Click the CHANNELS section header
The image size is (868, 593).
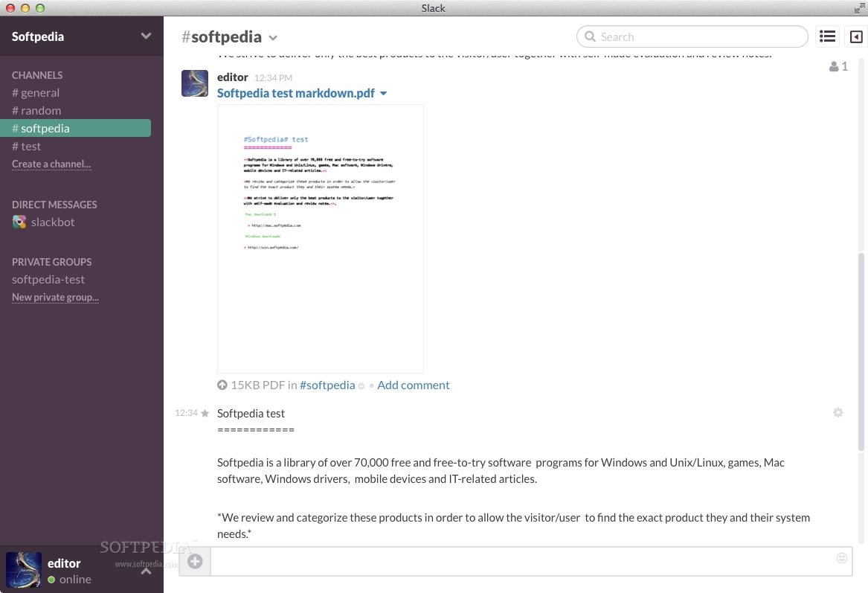coord(37,75)
